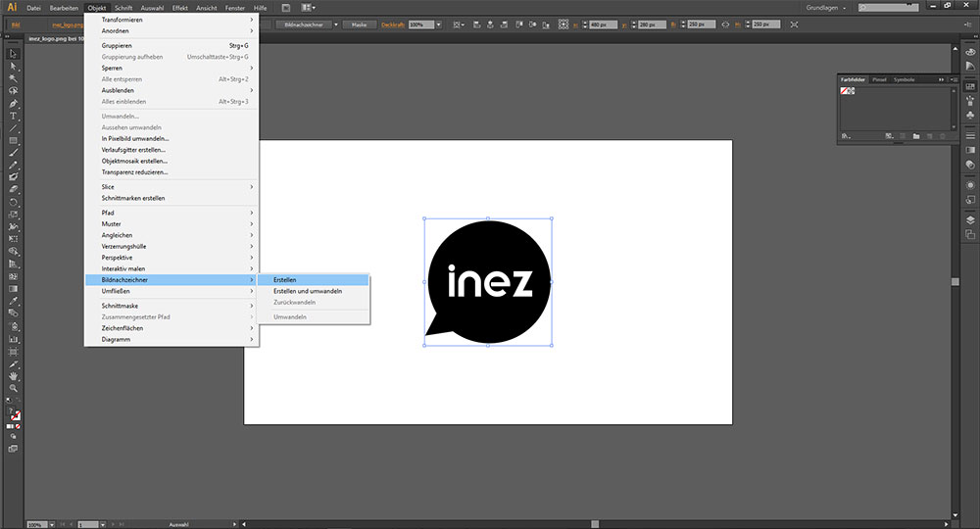Open the Fenster menu
Image resolution: width=980 pixels, height=529 pixels.
coord(235,8)
